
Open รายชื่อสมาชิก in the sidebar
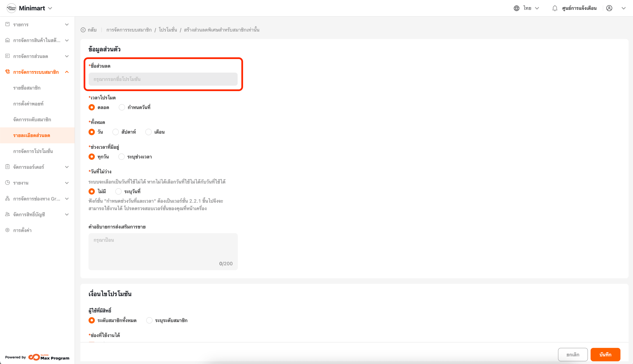pyautogui.click(x=27, y=88)
